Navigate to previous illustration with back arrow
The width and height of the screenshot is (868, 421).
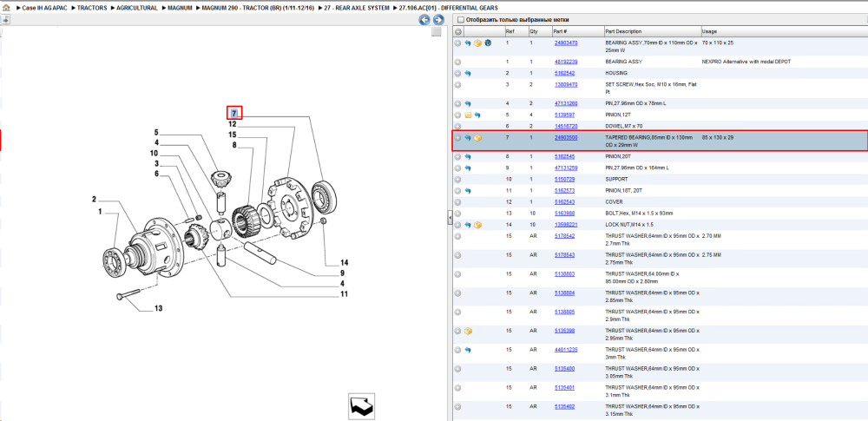(424, 20)
